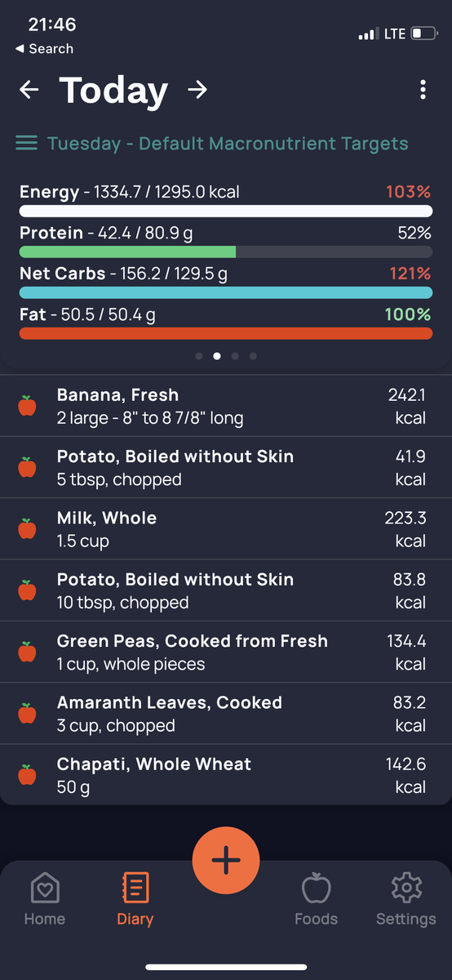
Task: Select the third page indicator dot
Action: 235,356
